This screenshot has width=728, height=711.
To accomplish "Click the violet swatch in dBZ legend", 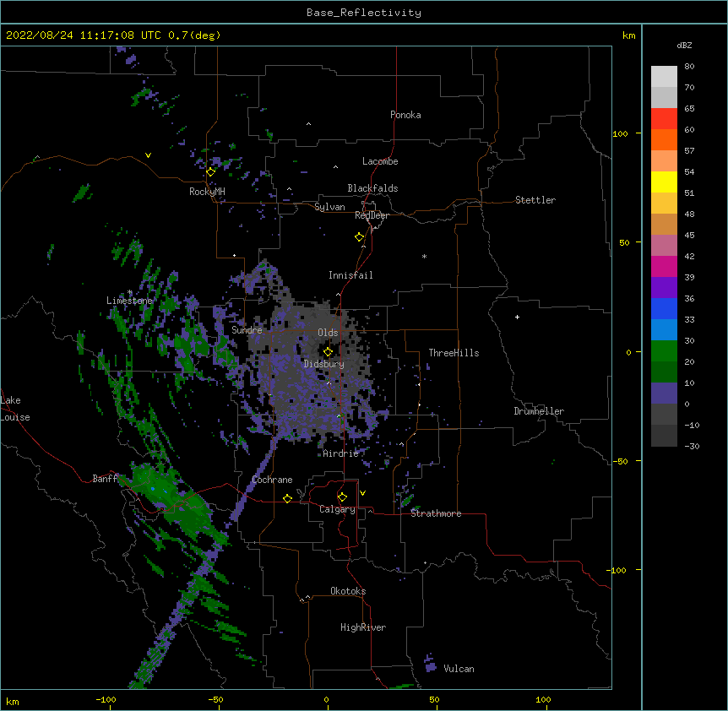I will 664,288.
